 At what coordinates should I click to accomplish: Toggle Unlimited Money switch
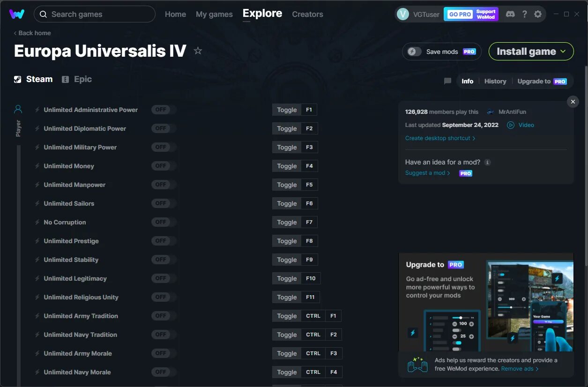point(164,166)
